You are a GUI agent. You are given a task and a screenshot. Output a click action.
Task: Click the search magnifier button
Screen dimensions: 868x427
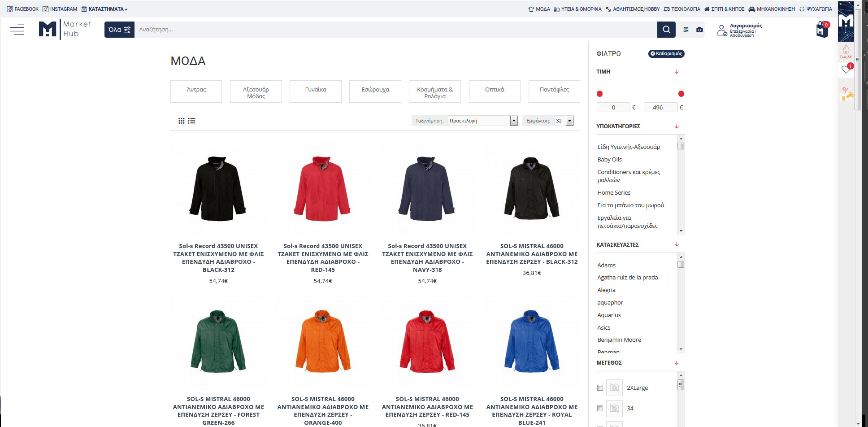point(666,30)
